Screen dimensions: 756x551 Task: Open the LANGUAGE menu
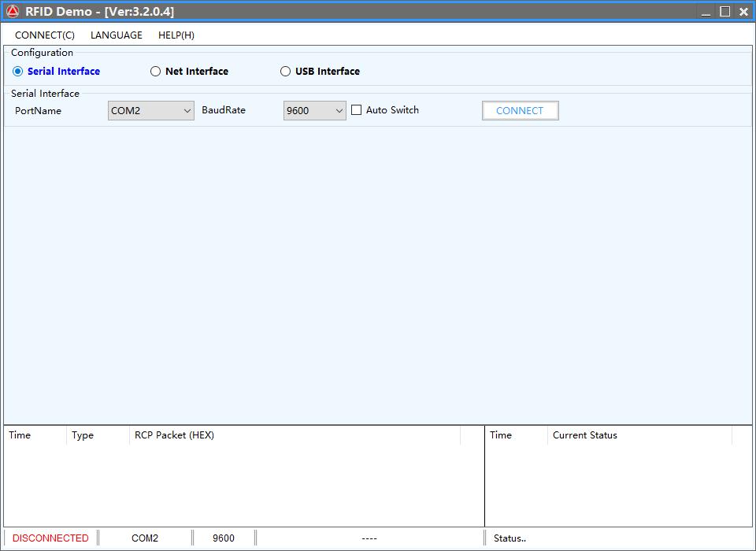(x=117, y=35)
